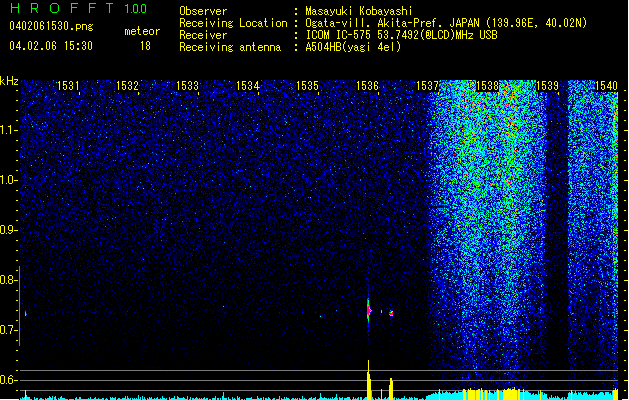The image size is (629, 400).
Task: Click the 1535 time axis marker
Action: (x=307, y=86)
